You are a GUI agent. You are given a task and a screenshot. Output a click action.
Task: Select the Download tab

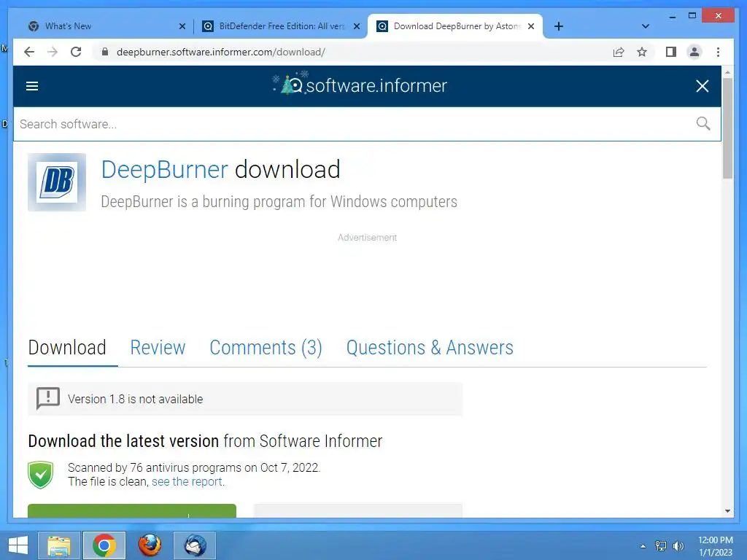pos(67,348)
